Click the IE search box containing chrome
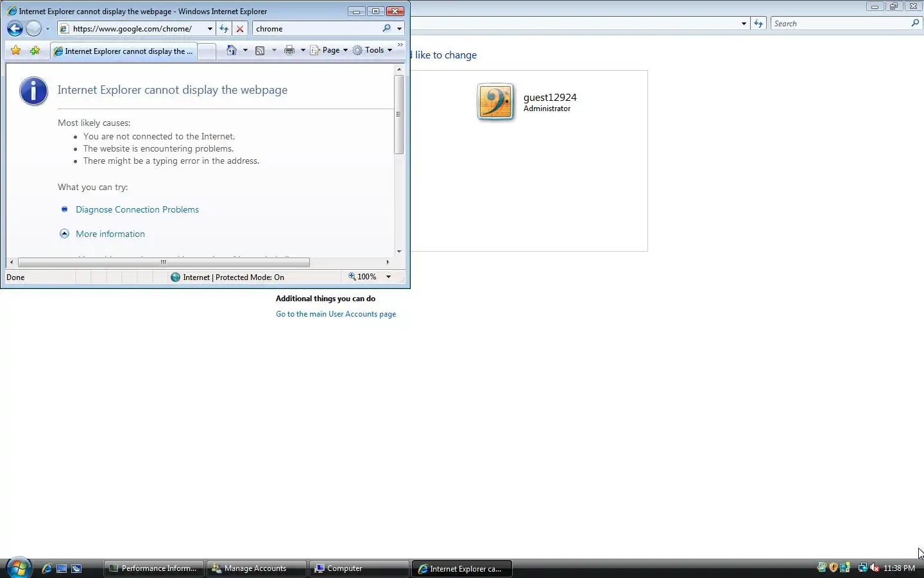The width and height of the screenshot is (924, 578). tap(316, 29)
